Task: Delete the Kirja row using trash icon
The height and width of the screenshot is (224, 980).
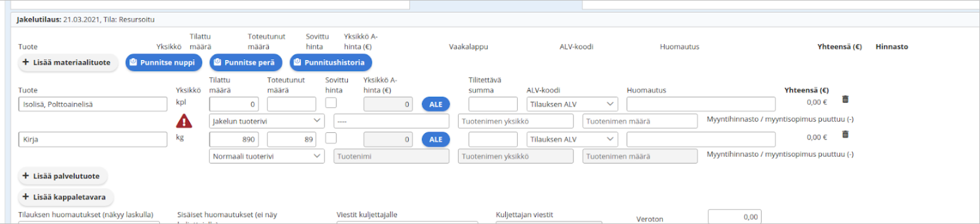Action: click(845, 134)
